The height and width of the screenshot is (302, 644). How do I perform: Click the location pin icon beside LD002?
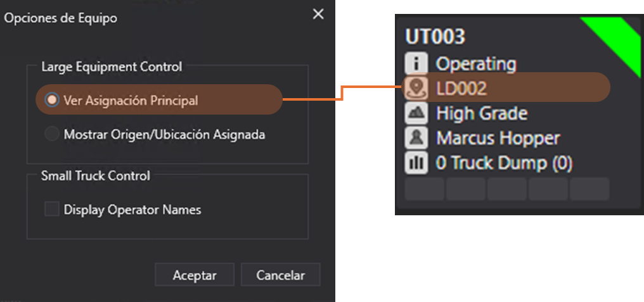(415, 88)
